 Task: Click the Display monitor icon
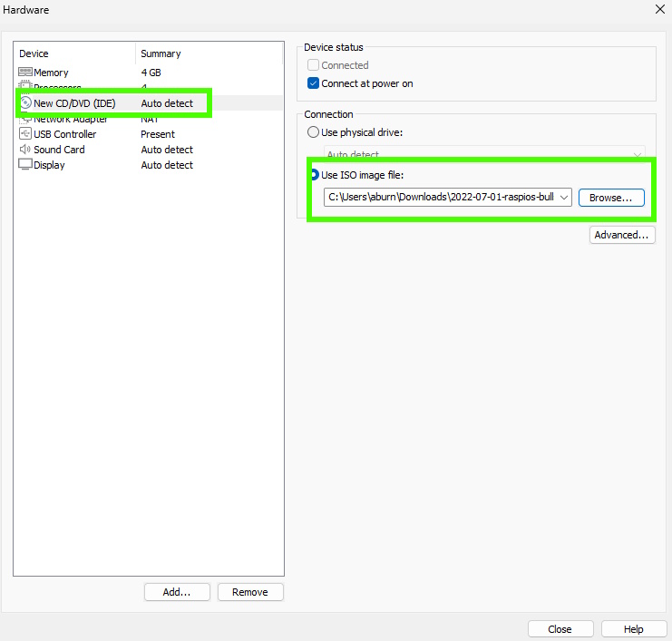click(x=25, y=164)
